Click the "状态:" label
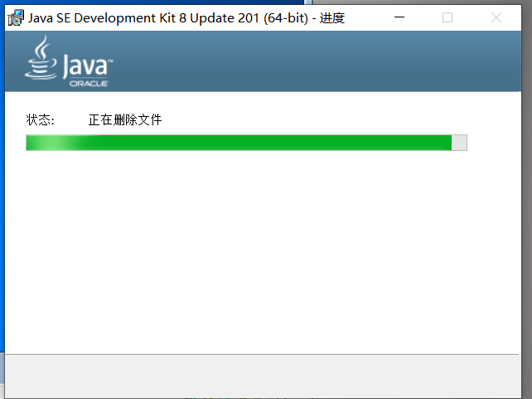This screenshot has height=399, width=532. pyautogui.click(x=40, y=120)
